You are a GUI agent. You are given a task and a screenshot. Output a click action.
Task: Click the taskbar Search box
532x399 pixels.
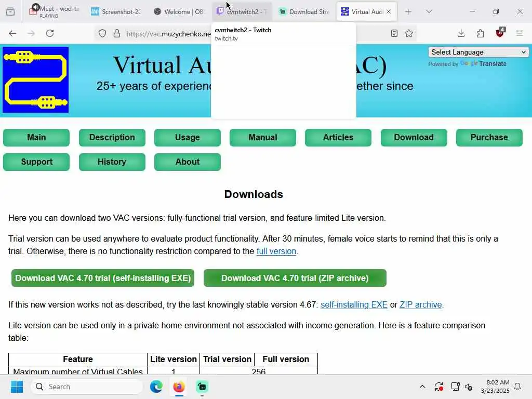[x=87, y=387]
